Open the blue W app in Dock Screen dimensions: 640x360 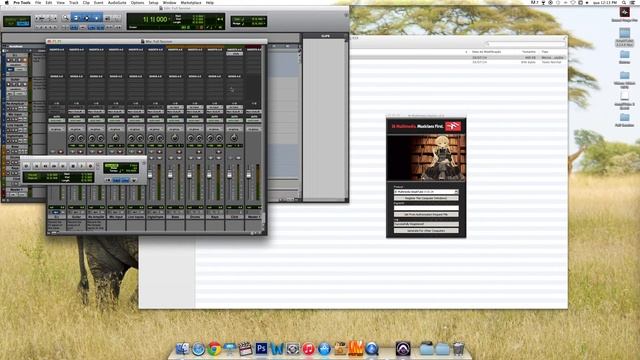277,349
